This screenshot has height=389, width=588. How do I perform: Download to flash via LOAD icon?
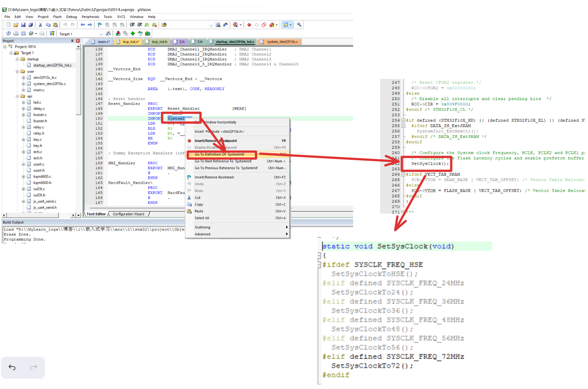[x=52, y=34]
